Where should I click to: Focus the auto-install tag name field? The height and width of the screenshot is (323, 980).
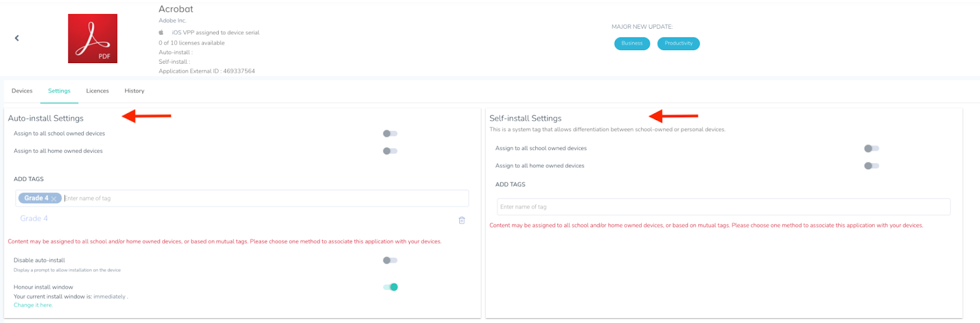pos(263,199)
